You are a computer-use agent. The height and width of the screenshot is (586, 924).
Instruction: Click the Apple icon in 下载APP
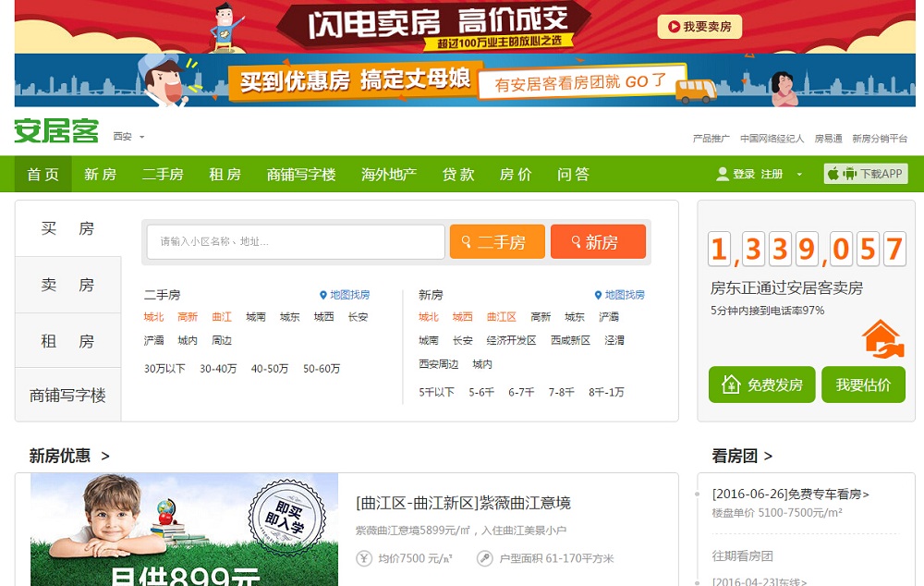pos(833,174)
